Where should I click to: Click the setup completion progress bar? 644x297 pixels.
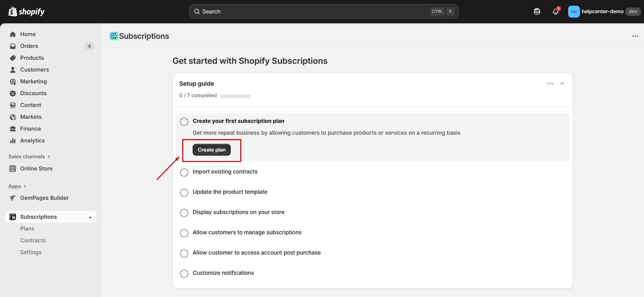(x=235, y=96)
